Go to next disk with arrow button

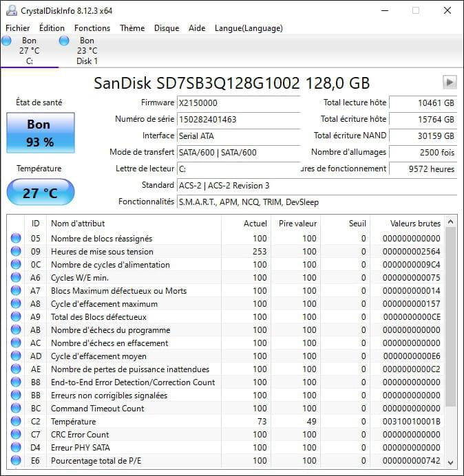click(450, 83)
